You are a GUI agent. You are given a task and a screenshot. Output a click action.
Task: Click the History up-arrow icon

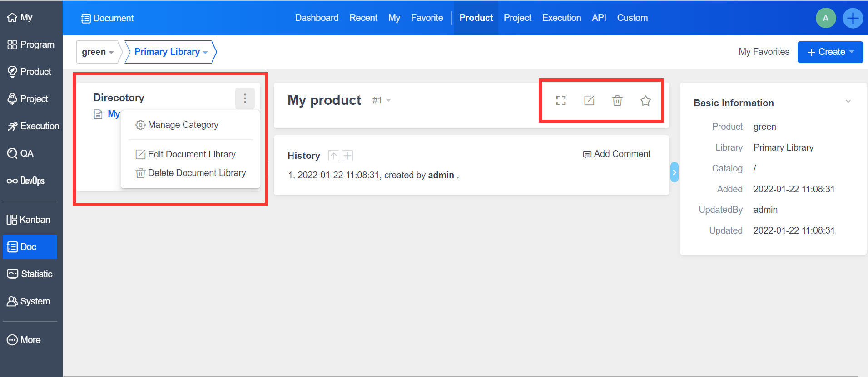(x=334, y=156)
